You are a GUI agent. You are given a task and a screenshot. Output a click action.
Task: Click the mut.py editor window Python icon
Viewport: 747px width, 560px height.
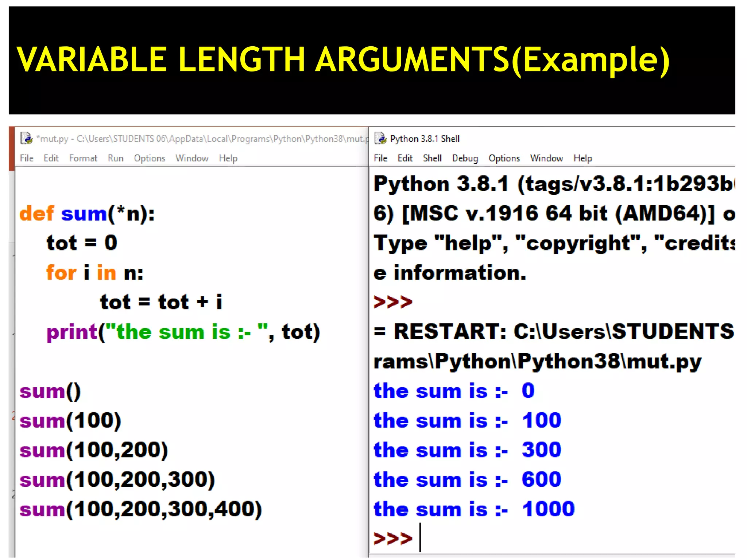pos(26,139)
